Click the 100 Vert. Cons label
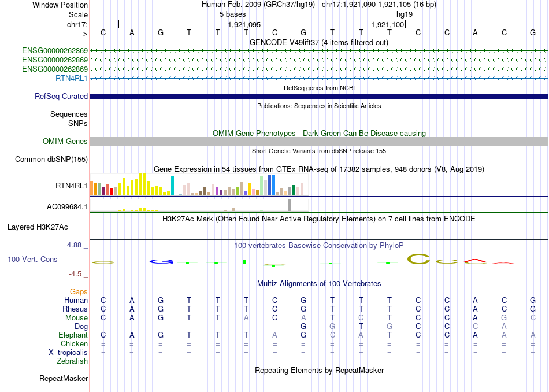549x392 pixels. click(32, 259)
